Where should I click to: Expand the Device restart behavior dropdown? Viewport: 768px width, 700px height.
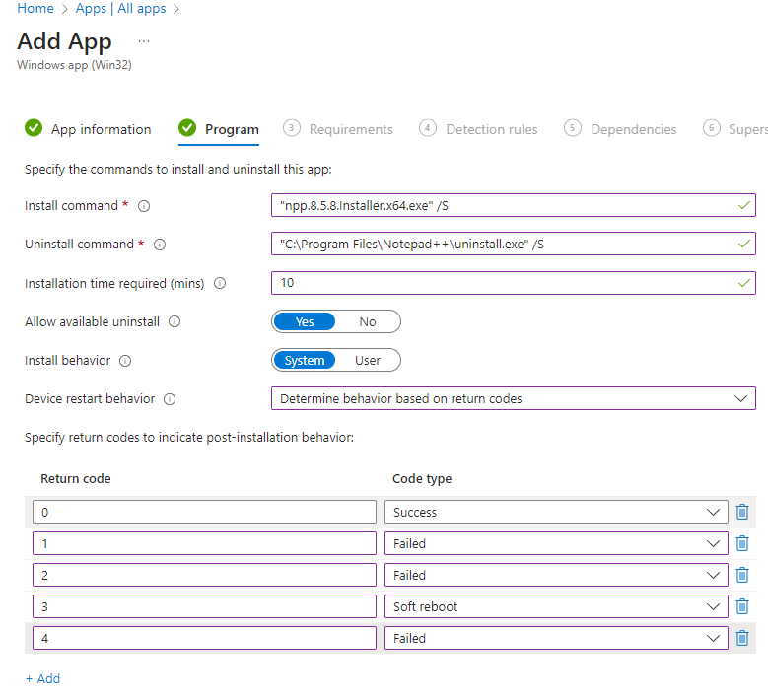click(513, 399)
